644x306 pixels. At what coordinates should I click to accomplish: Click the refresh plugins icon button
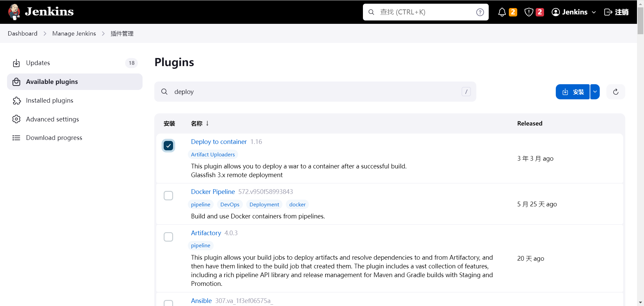click(616, 92)
